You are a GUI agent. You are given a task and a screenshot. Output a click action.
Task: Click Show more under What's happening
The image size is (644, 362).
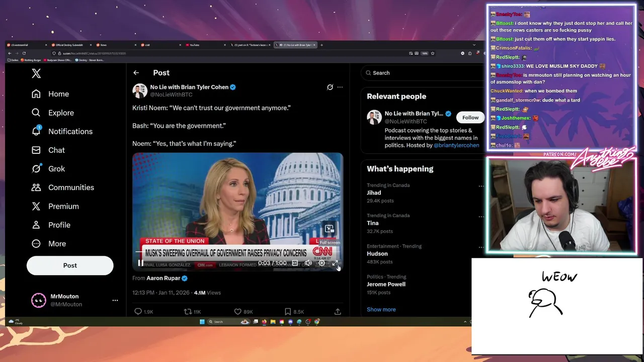(x=381, y=310)
